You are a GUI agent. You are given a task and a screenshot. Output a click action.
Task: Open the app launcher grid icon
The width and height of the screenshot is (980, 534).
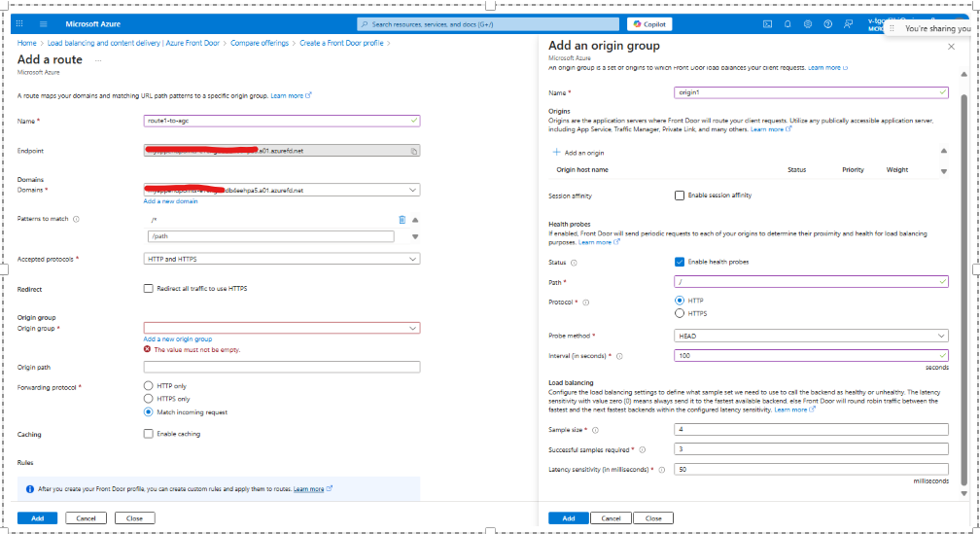pos(19,23)
